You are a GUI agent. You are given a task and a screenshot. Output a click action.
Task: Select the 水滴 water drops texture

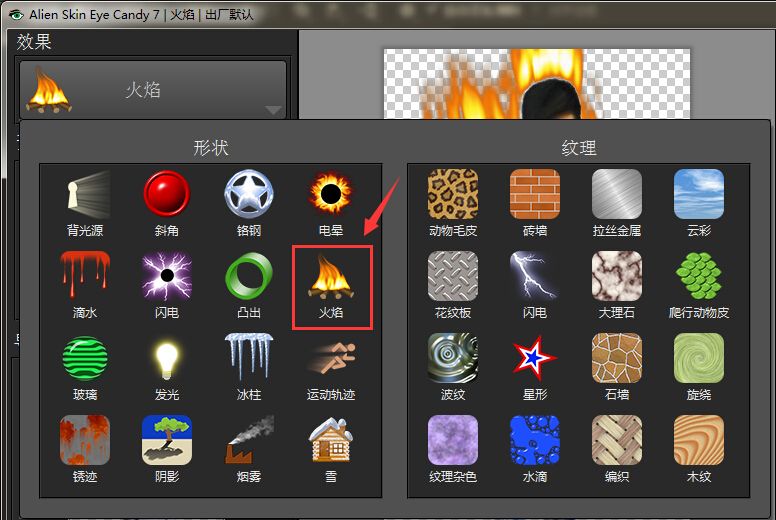[535, 449]
